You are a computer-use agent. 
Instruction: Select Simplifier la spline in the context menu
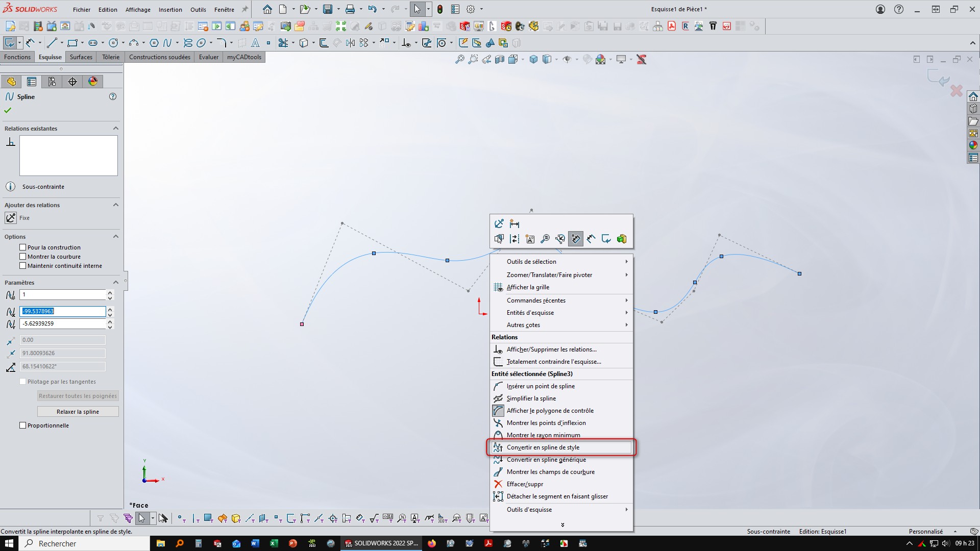point(531,398)
